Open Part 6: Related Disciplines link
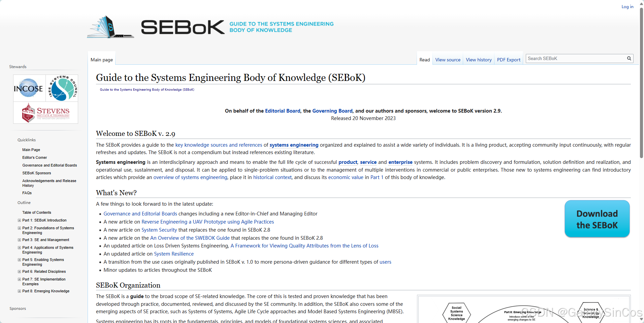644x323 pixels. pyautogui.click(x=44, y=271)
